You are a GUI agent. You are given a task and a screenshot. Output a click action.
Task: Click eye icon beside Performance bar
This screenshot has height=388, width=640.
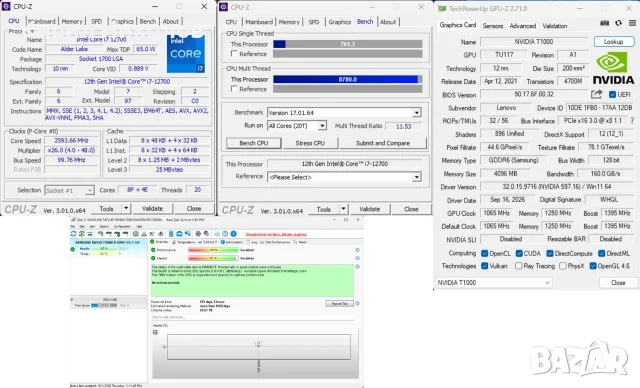click(x=357, y=250)
